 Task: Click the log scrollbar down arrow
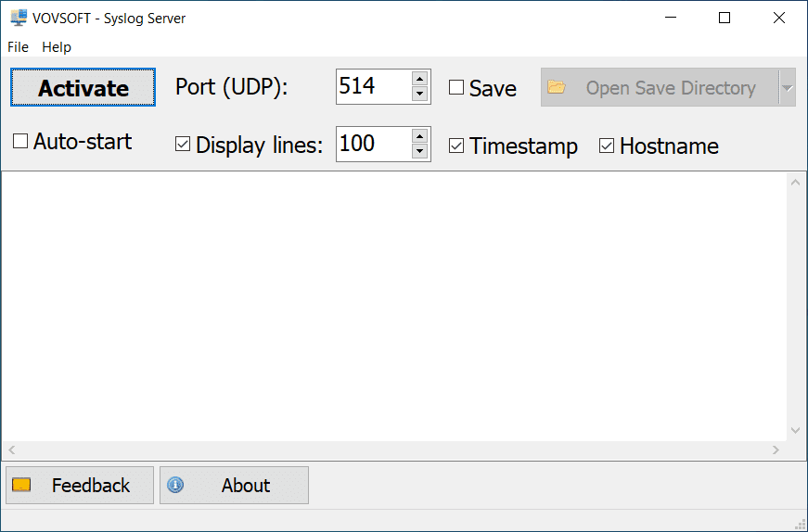[x=795, y=430]
